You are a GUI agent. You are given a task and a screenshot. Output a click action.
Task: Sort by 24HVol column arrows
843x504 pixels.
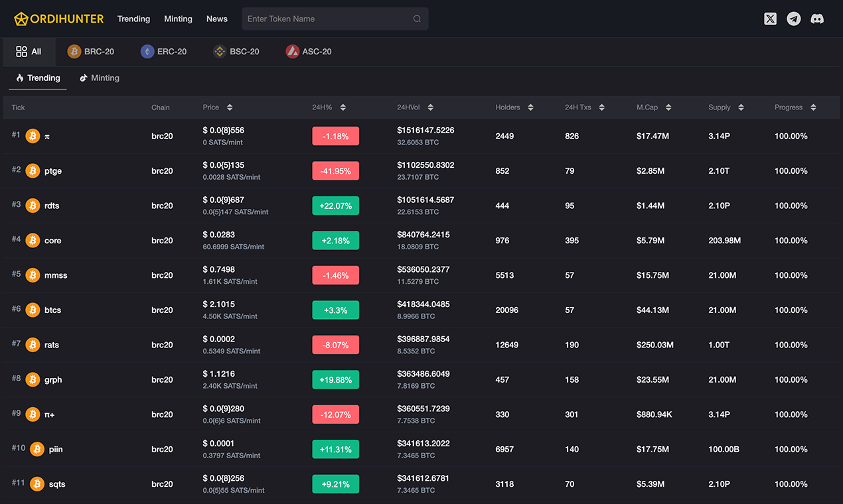pos(430,107)
